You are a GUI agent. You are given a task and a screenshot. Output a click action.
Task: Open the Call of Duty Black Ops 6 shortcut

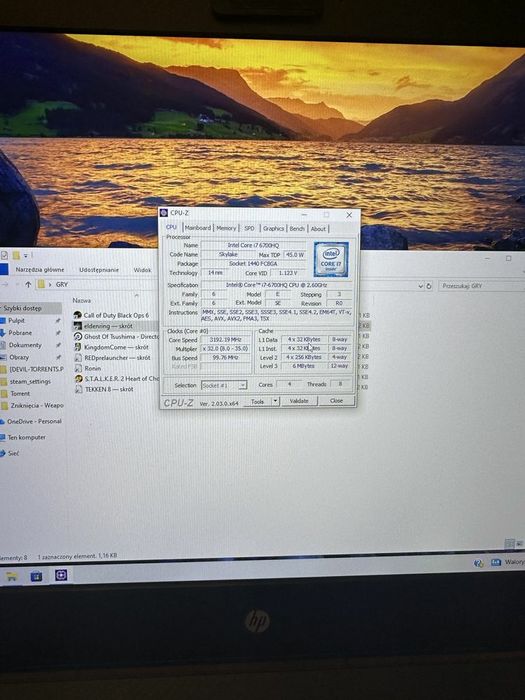pyautogui.click(x=112, y=315)
